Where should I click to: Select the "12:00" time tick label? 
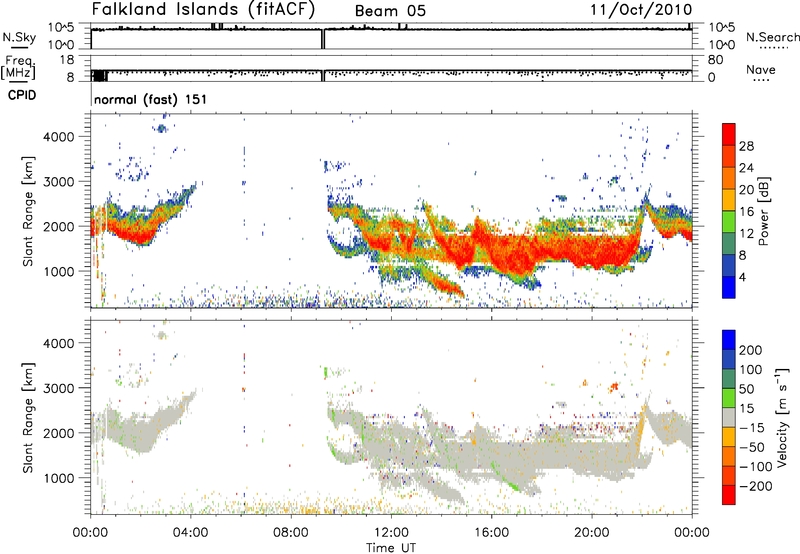(x=391, y=533)
